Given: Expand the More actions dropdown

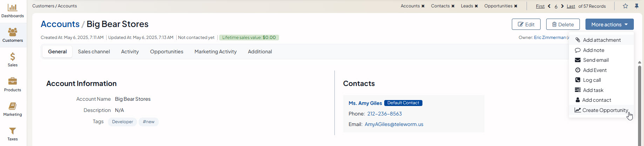Looking at the screenshot, I should tap(609, 25).
